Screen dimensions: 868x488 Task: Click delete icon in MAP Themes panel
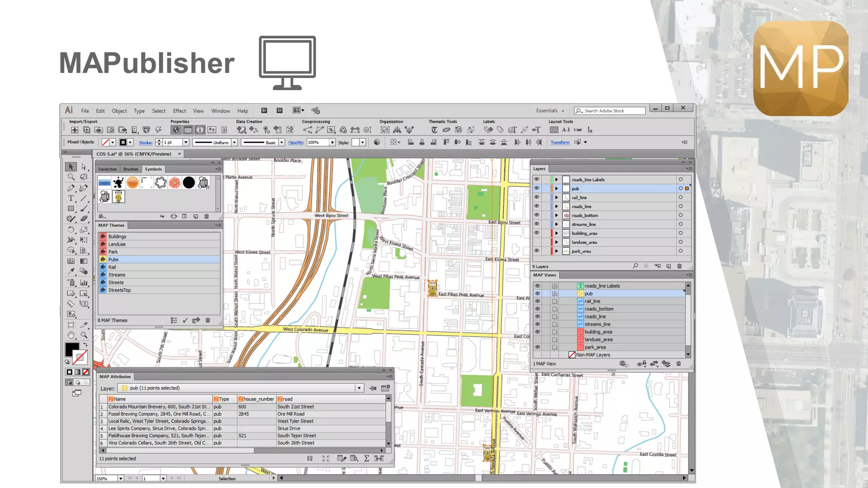point(208,320)
